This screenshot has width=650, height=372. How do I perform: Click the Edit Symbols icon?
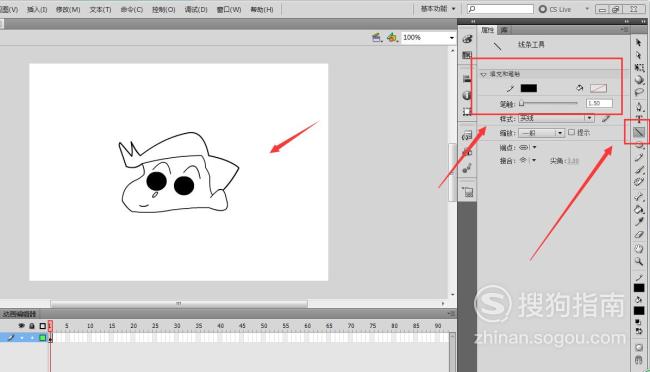pos(392,38)
